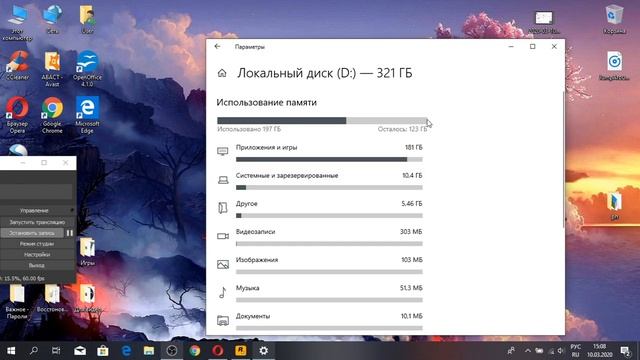Open the yellow R launcher on taskbar
The image size is (640, 360).
point(240,351)
